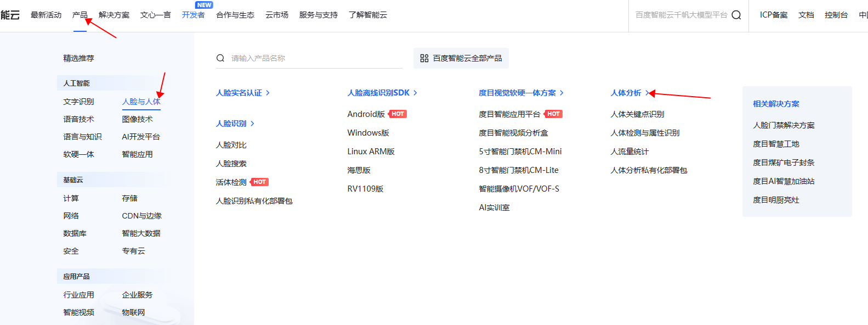Image resolution: width=868 pixels, height=325 pixels.
Task: Open the 控制台 link
Action: 836,15
